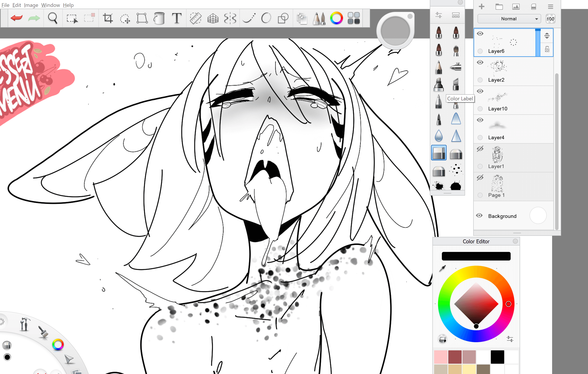588x374 pixels.
Task: Enable the Symmetry tool
Action: (x=230, y=18)
